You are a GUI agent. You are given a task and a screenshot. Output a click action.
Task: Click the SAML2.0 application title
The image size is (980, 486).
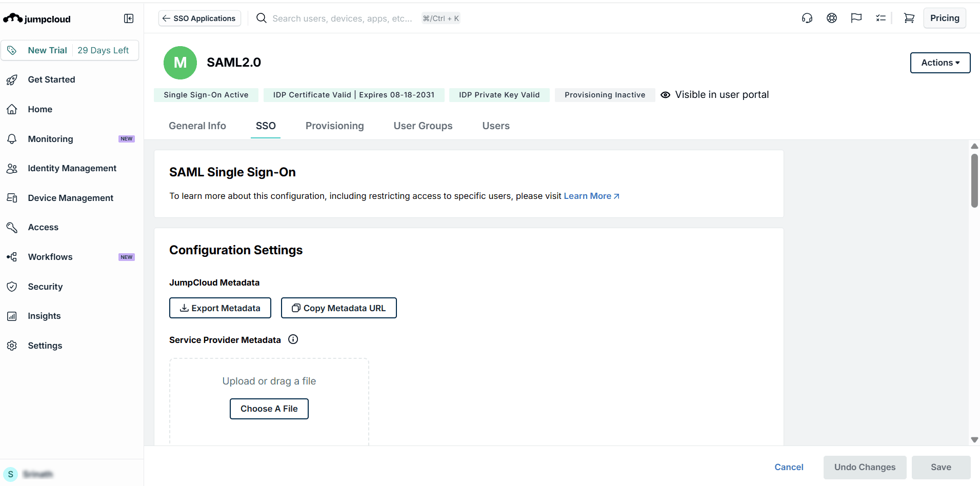(x=234, y=63)
